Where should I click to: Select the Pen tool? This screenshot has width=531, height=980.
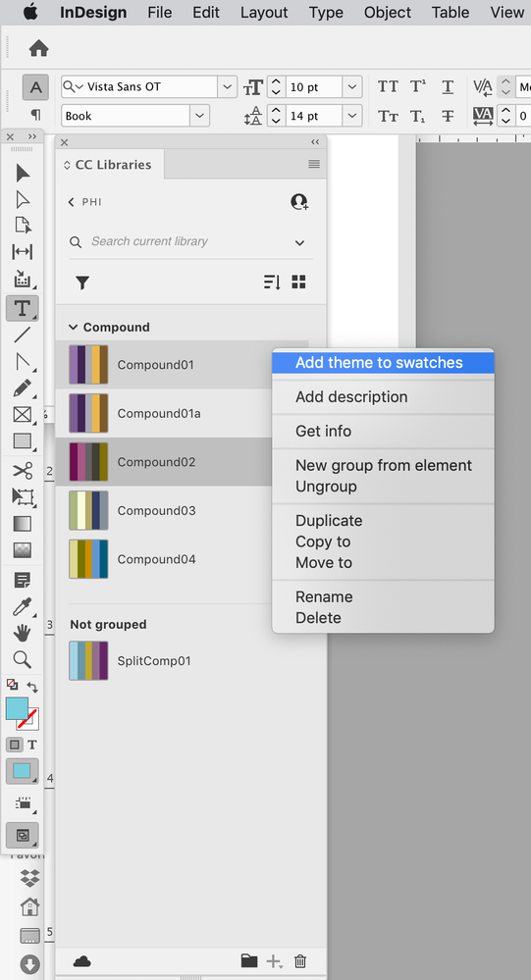[x=23, y=361]
